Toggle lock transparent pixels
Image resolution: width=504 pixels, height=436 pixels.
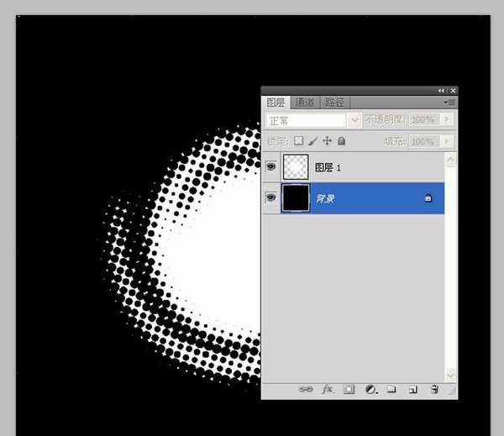coord(299,141)
